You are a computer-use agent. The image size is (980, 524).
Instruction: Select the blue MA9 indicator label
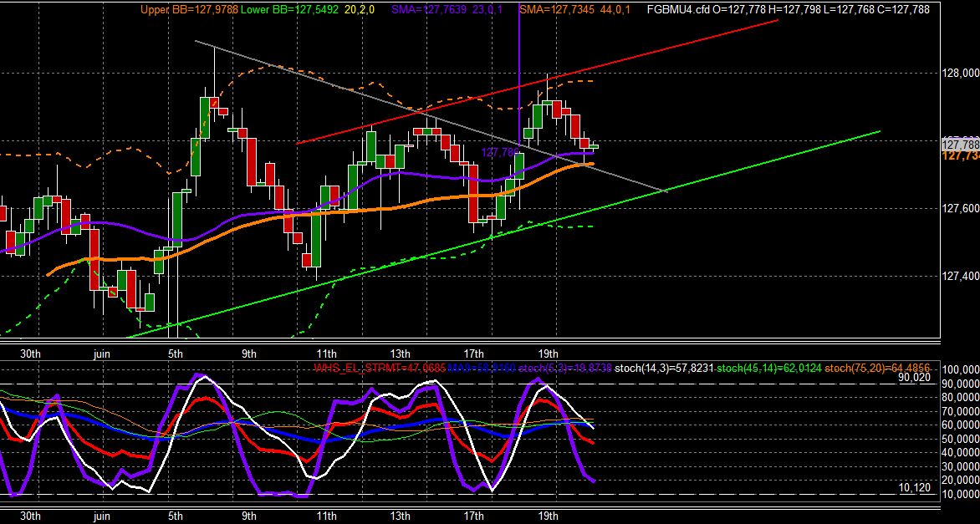pos(482,369)
